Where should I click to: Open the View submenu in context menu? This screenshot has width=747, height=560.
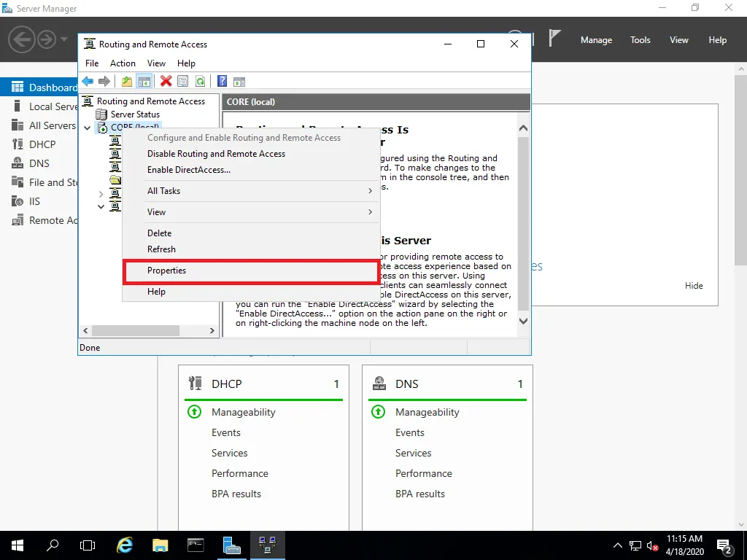251,212
